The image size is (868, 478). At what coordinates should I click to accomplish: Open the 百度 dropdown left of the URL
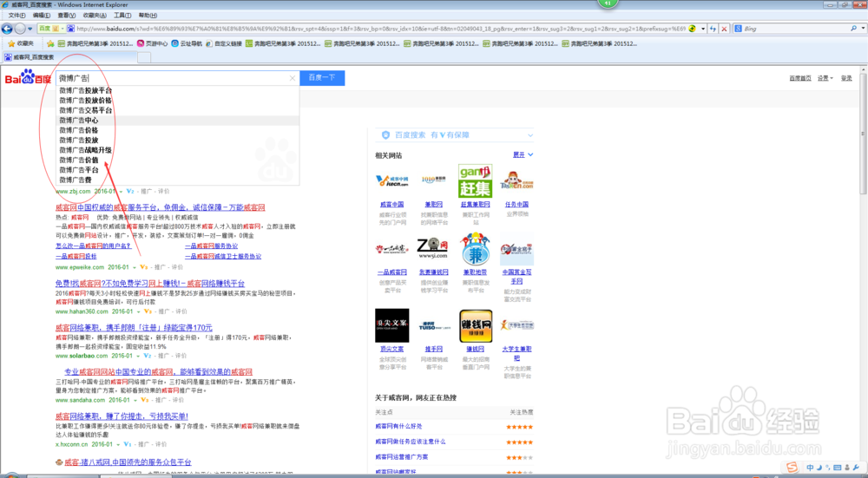[x=51, y=29]
